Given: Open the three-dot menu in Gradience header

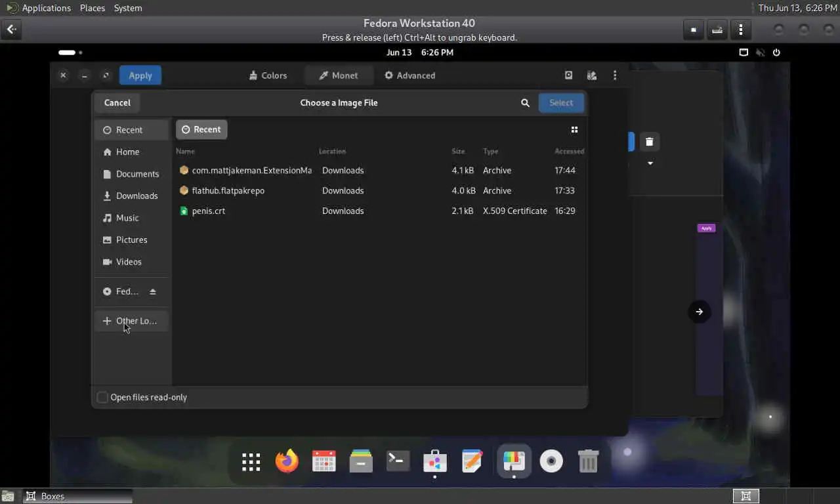Looking at the screenshot, I should click(x=615, y=75).
